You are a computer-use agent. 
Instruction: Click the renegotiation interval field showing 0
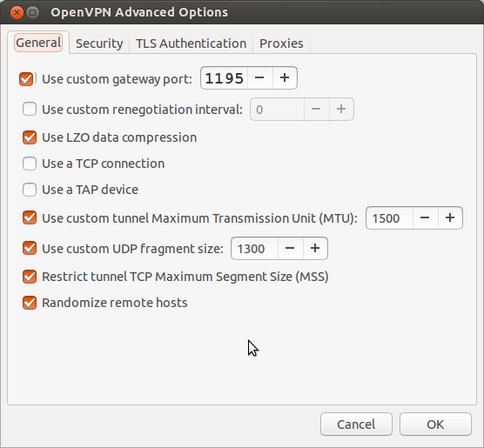pyautogui.click(x=277, y=110)
